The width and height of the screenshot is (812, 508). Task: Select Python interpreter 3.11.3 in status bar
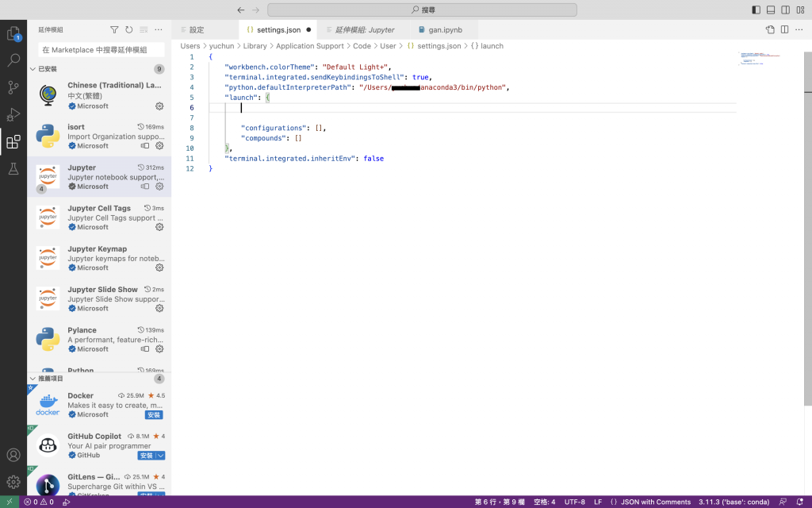pos(733,502)
